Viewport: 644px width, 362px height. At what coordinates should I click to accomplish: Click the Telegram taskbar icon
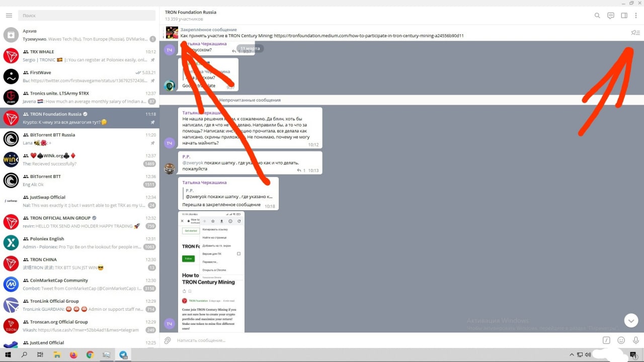(123, 355)
